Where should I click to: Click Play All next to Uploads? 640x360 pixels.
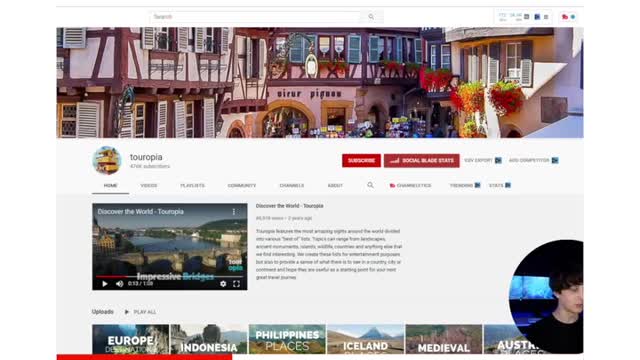coord(140,312)
